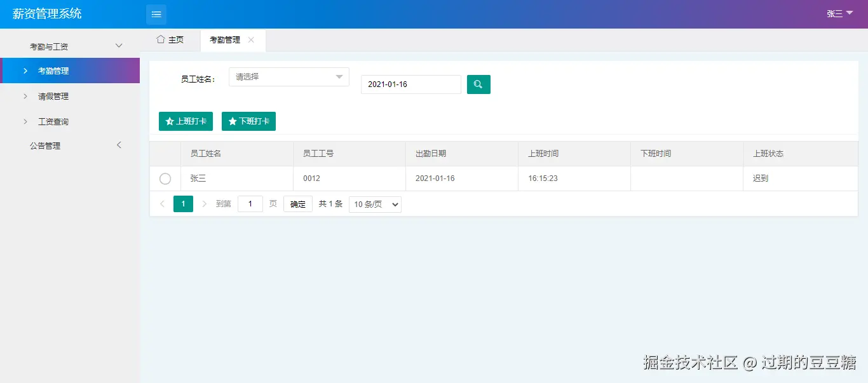868x383 pixels.
Task: Click the 确定 button to jump to page
Action: pyautogui.click(x=297, y=204)
